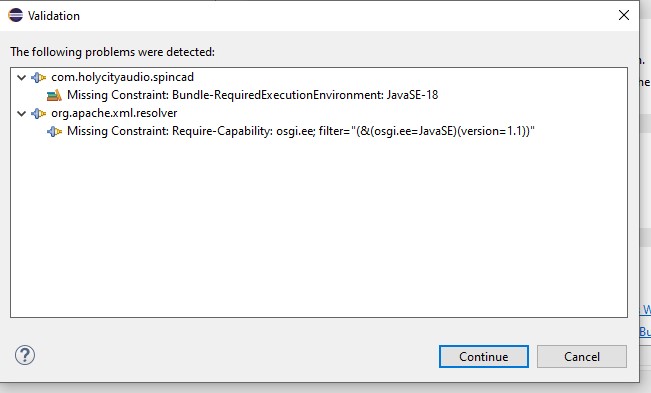651x393 pixels.
Task: Click the Eclipse logo in title bar
Action: click(x=15, y=15)
